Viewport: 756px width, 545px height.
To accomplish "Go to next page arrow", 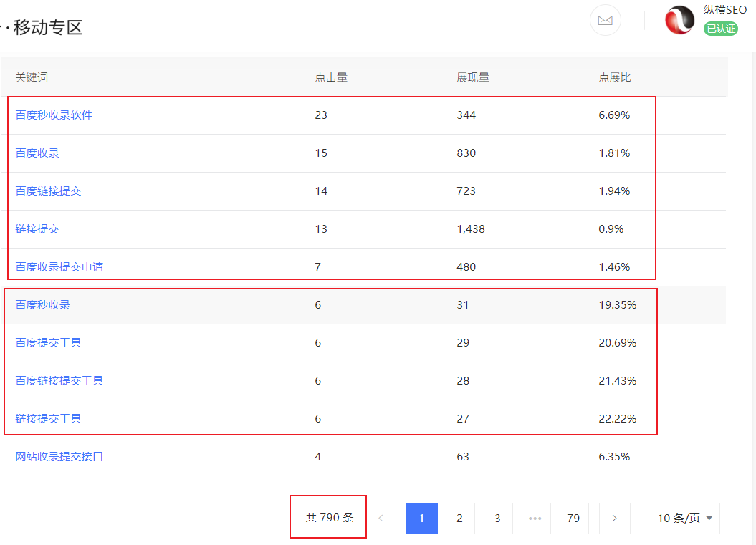I will [x=615, y=519].
